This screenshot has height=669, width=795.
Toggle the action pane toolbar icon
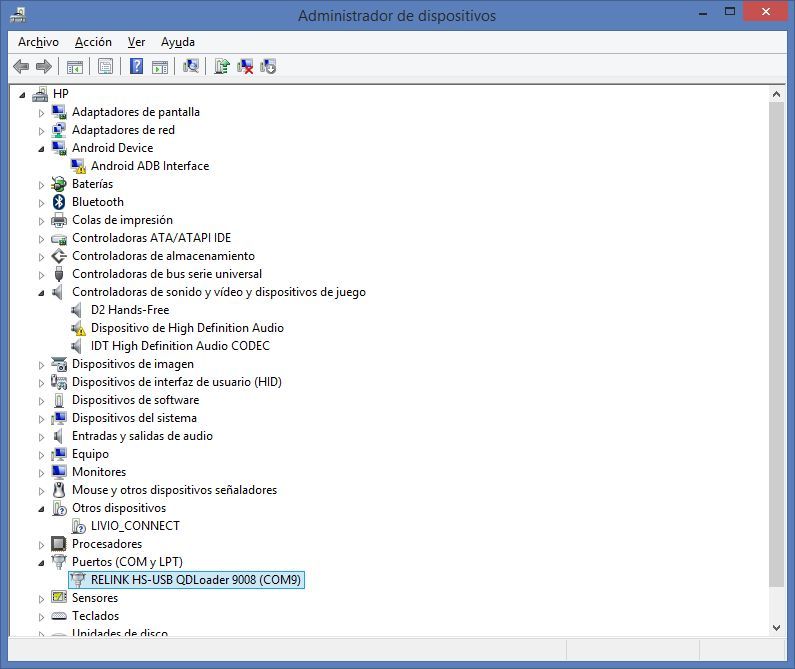click(160, 66)
